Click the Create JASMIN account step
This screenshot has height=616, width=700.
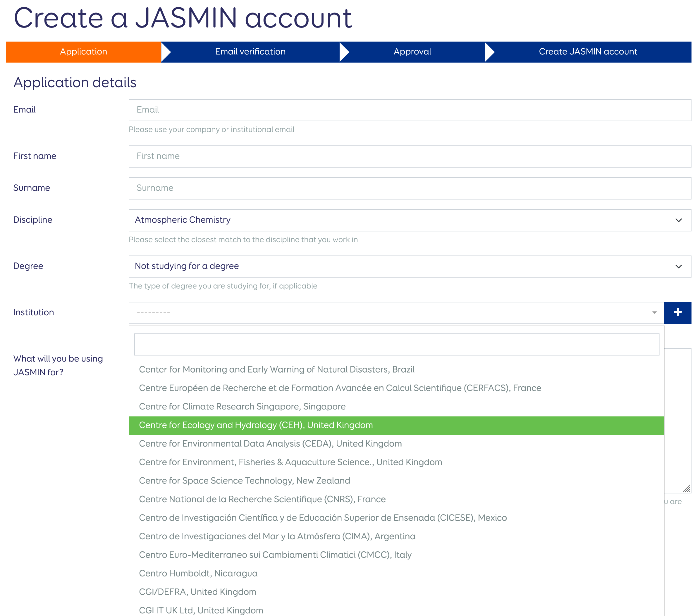[588, 52]
